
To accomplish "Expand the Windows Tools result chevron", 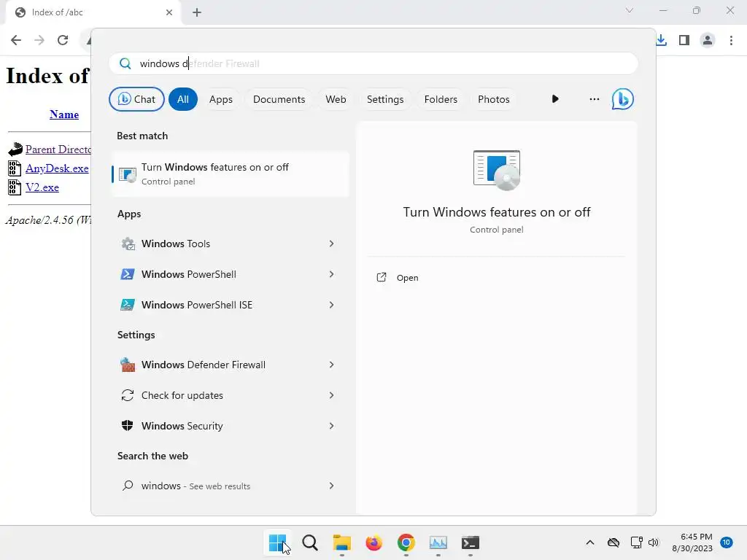I will pos(332,244).
